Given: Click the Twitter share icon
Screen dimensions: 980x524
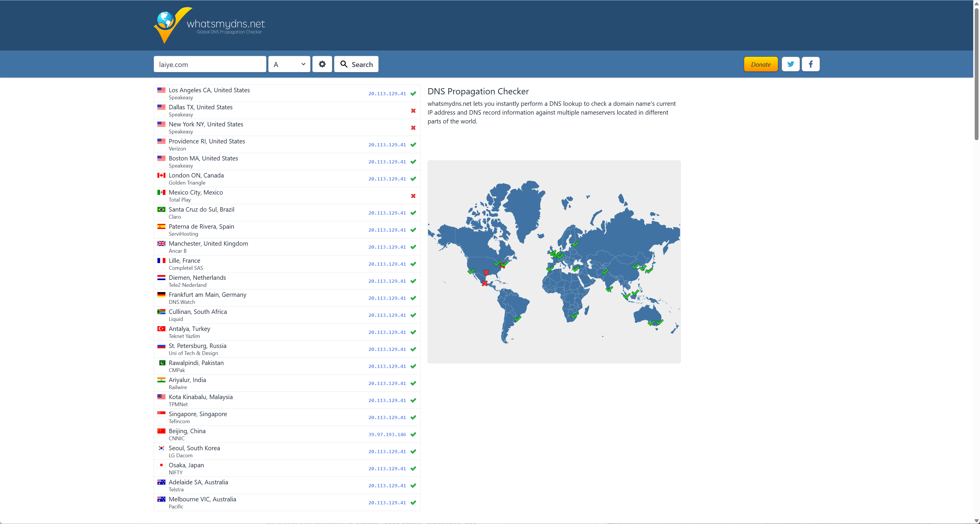Looking at the screenshot, I should tap(790, 64).
